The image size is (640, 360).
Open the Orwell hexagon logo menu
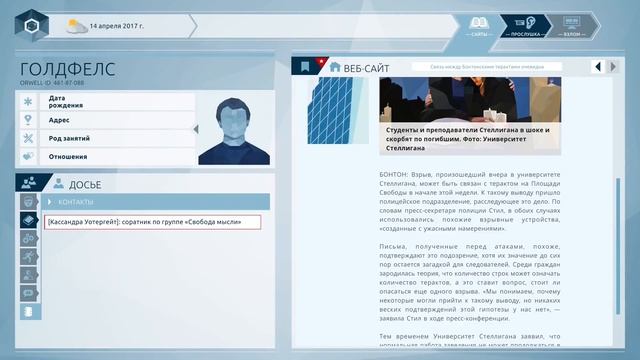coord(32,26)
